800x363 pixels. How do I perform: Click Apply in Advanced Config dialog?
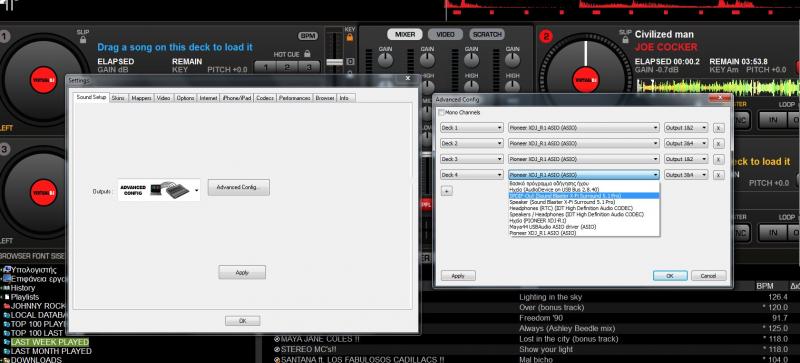458,276
